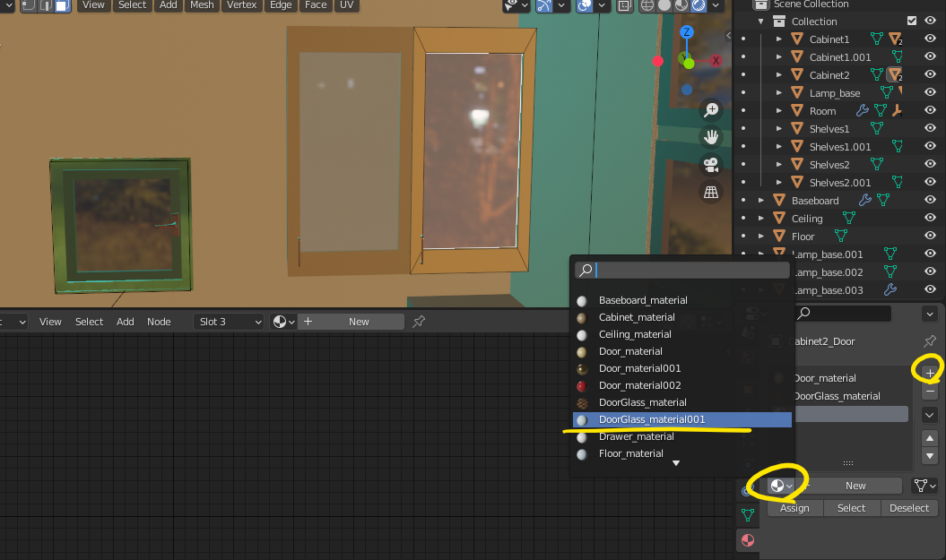The height and width of the screenshot is (560, 946).
Task: Click the Select button under material slots
Action: pos(851,508)
